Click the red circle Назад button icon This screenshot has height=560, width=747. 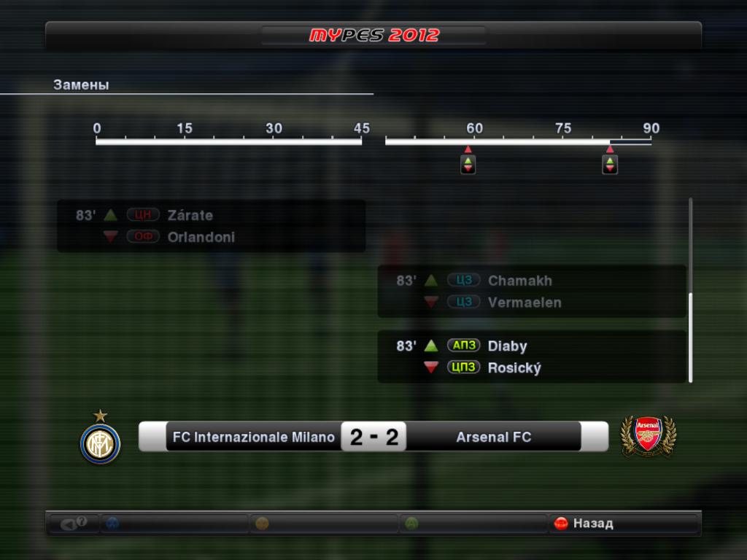coord(561,524)
